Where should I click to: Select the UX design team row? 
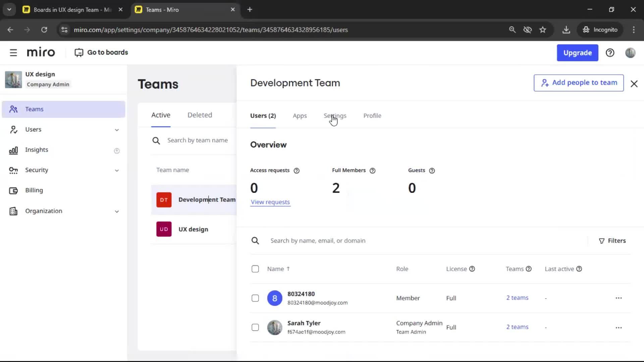coord(194,229)
